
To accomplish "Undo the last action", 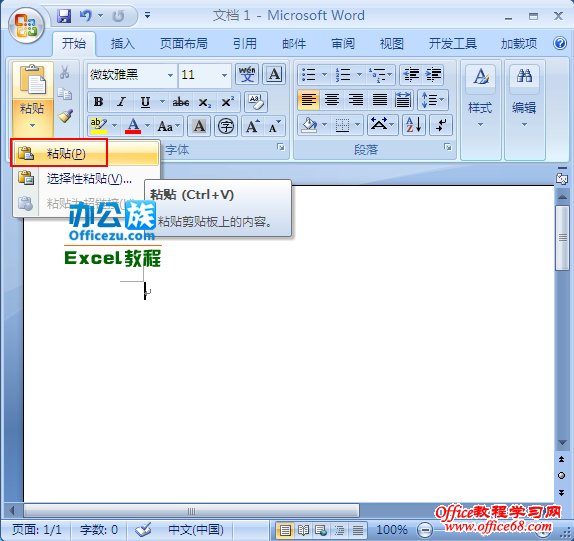I will (x=85, y=16).
